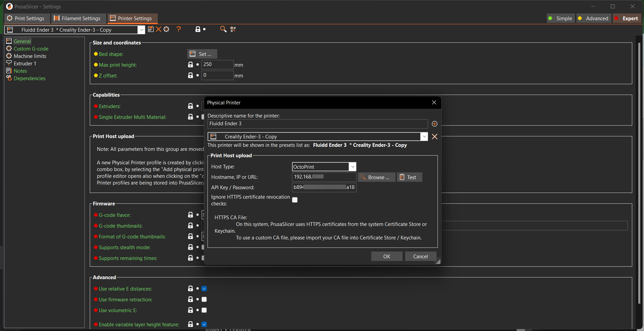Image resolution: width=644 pixels, height=331 pixels.
Task: Click the orange question mark help icon
Action: coord(179,29)
